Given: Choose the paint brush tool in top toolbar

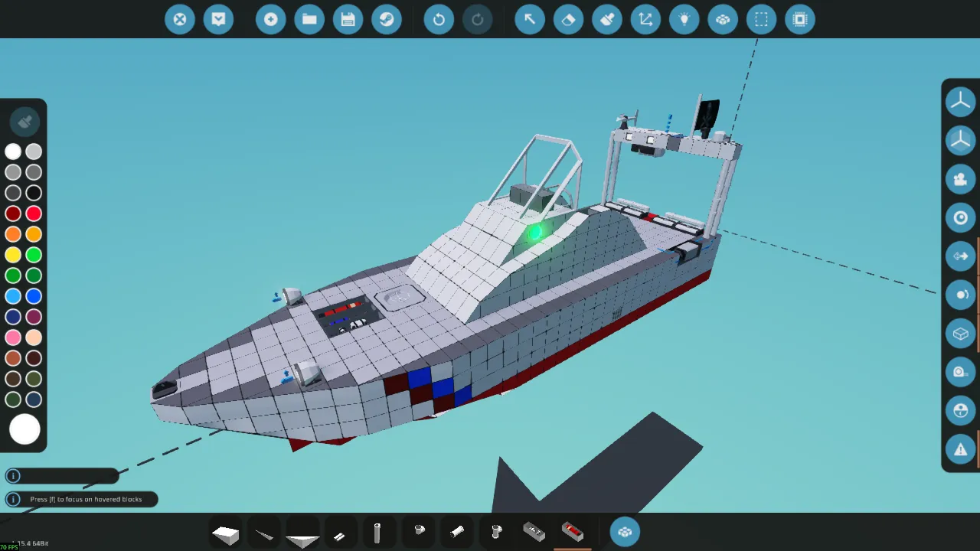Looking at the screenshot, I should [x=607, y=19].
